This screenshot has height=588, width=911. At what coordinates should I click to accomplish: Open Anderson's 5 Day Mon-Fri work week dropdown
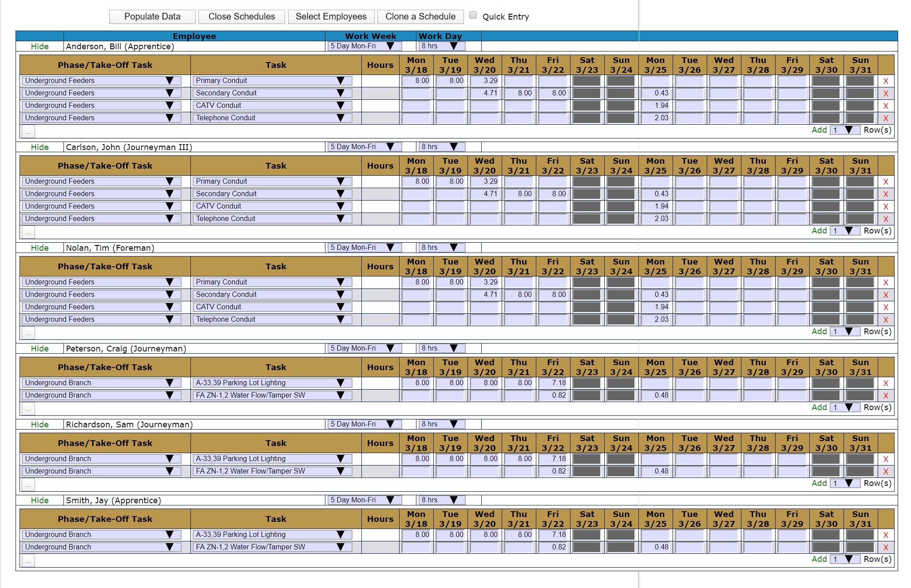(x=365, y=46)
